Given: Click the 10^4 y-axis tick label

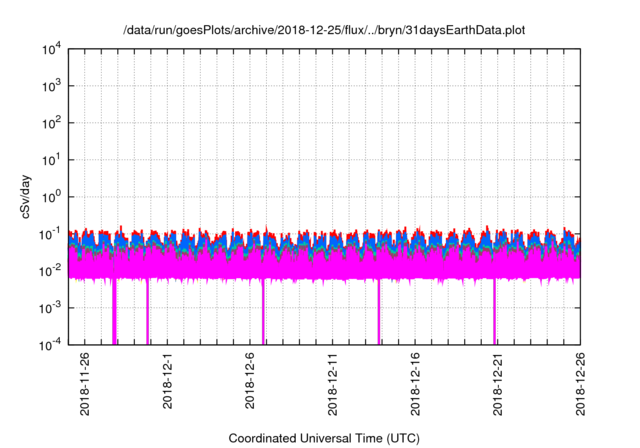Looking at the screenshot, I should 52,49.
